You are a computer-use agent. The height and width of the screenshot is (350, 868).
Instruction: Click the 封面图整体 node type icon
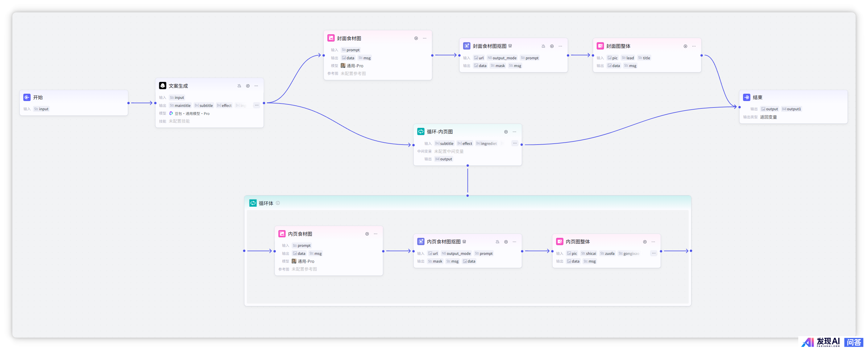coord(600,46)
